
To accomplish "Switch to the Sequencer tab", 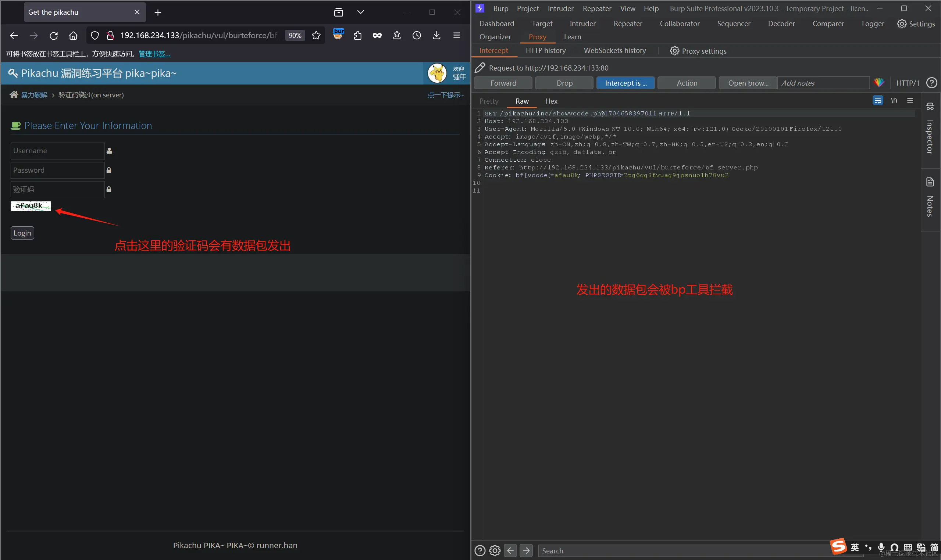I will click(734, 24).
